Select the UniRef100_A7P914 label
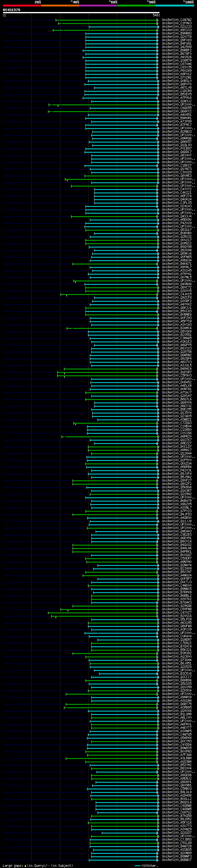 pyautogui.click(x=176, y=98)
